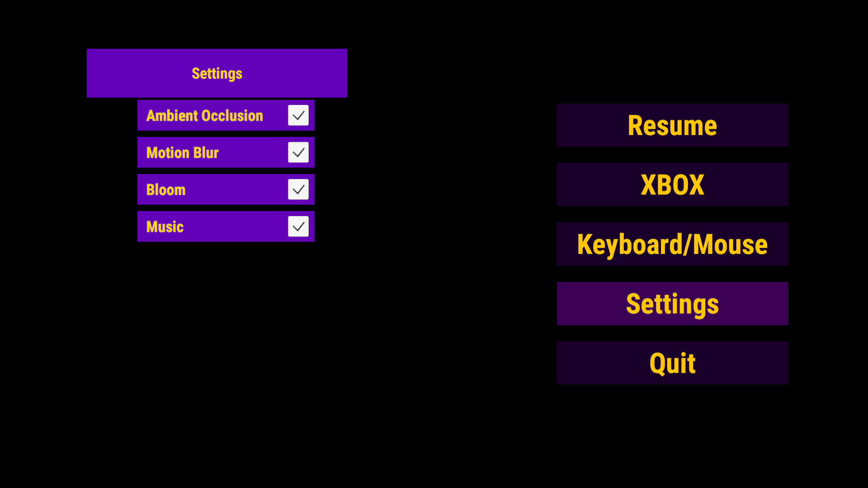The image size is (868, 488).
Task: Select the Resume menu entry
Action: tap(673, 125)
